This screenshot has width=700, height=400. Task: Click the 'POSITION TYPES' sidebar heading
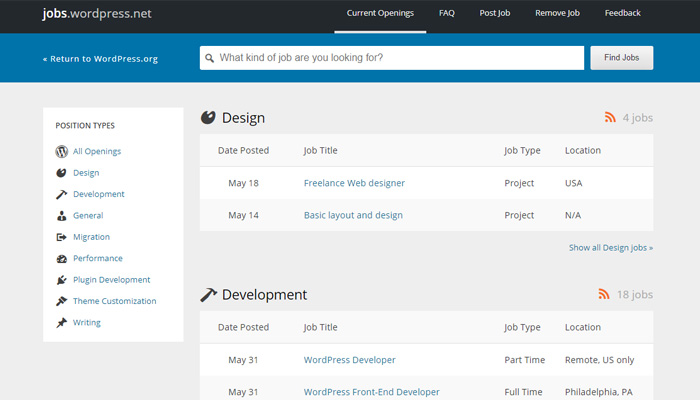click(85, 125)
